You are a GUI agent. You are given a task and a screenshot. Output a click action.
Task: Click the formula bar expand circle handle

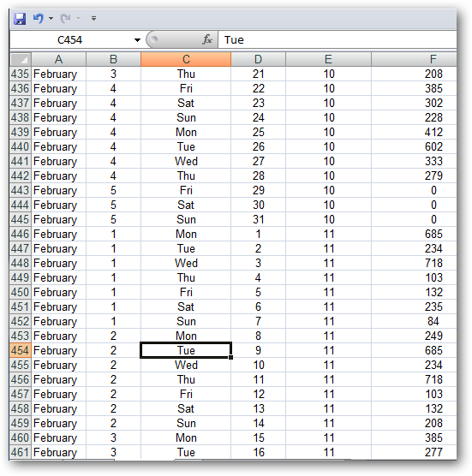coord(154,39)
